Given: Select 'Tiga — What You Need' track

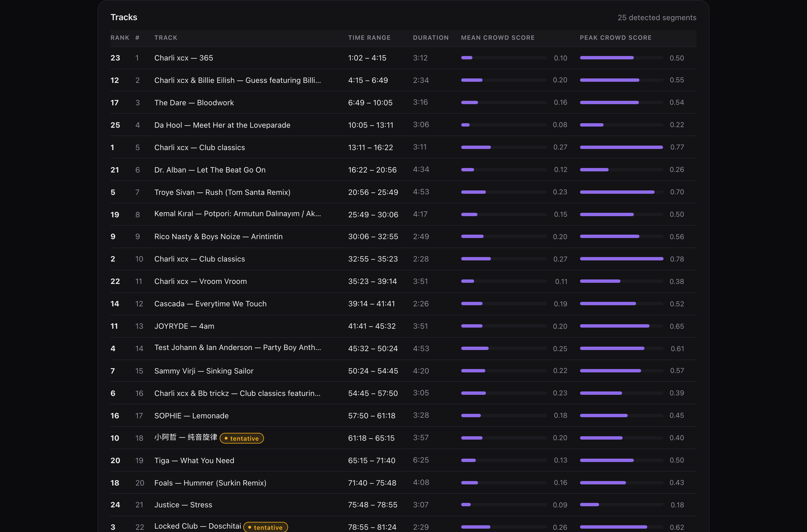Looking at the screenshot, I should [x=194, y=460].
